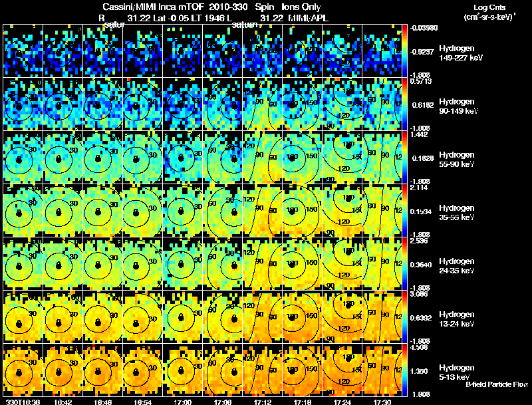
Task: Click the 35-55 keV color scale bar
Action: click(404, 210)
